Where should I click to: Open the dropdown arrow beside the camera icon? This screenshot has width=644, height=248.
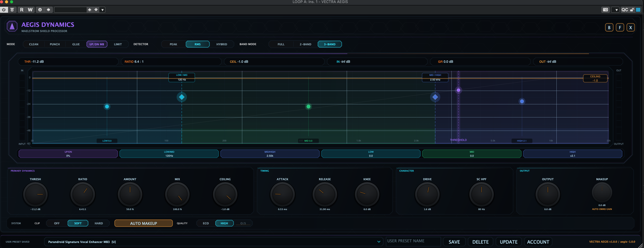coord(615,10)
